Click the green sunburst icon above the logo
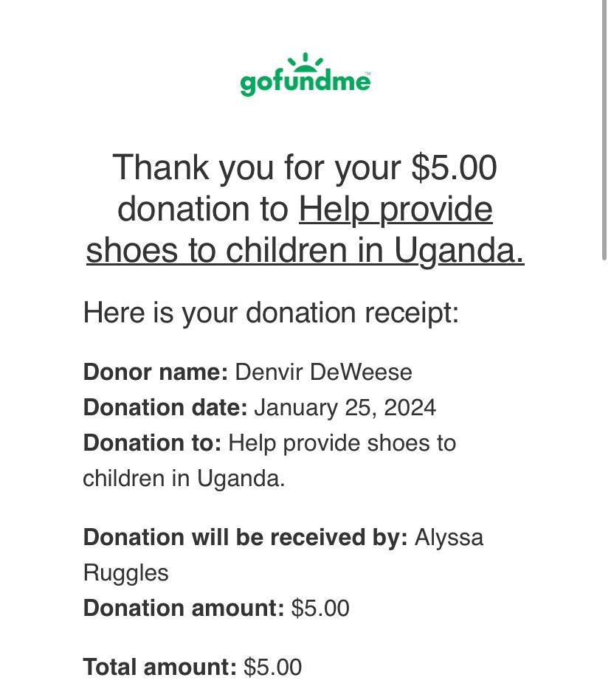611x700 pixels. 305,61
